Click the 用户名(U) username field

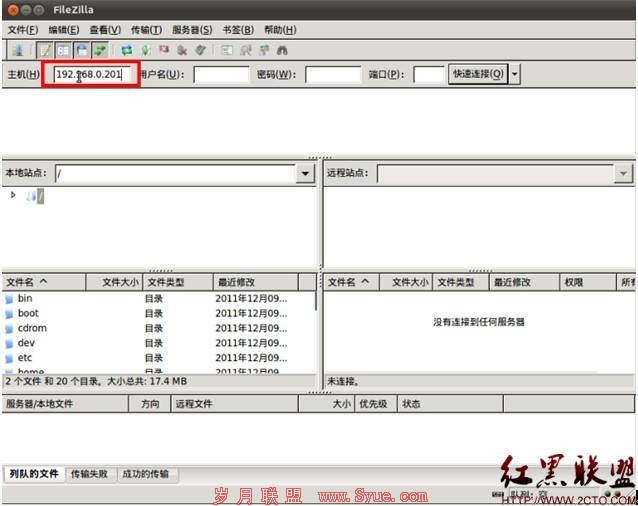(221, 75)
